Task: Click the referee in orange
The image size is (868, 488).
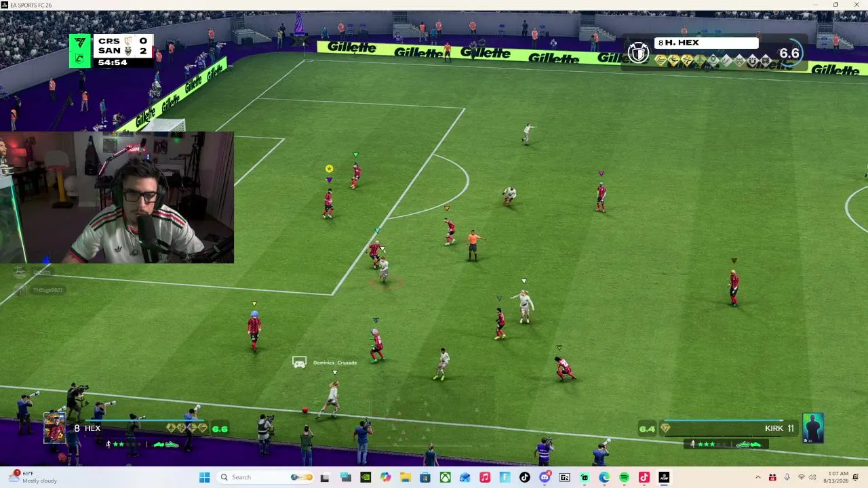Action: tap(473, 245)
